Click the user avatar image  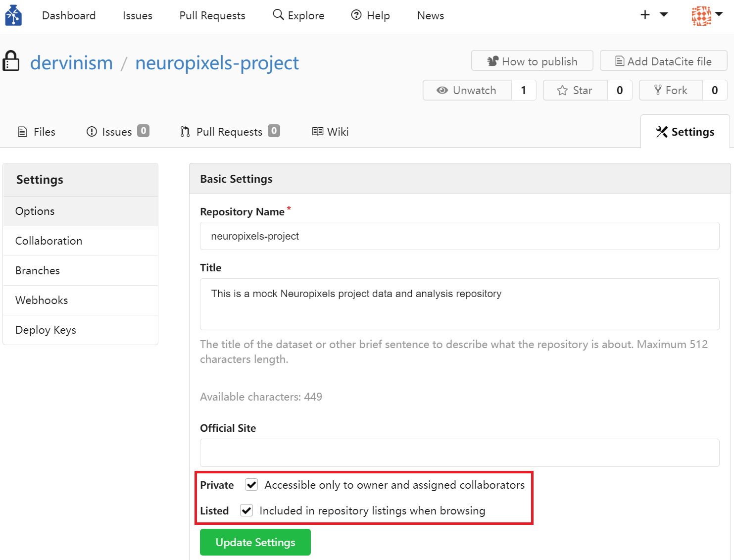tap(701, 16)
